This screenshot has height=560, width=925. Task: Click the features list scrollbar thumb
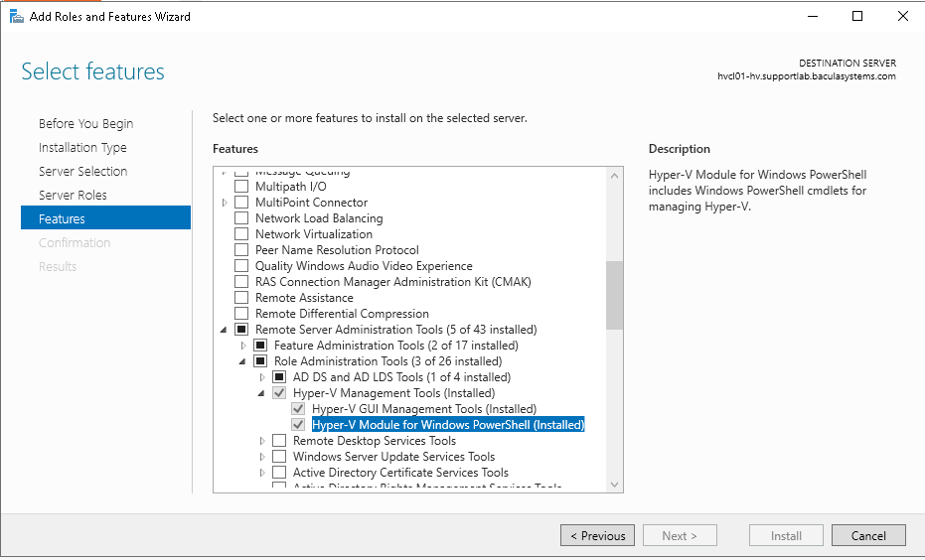(x=614, y=295)
